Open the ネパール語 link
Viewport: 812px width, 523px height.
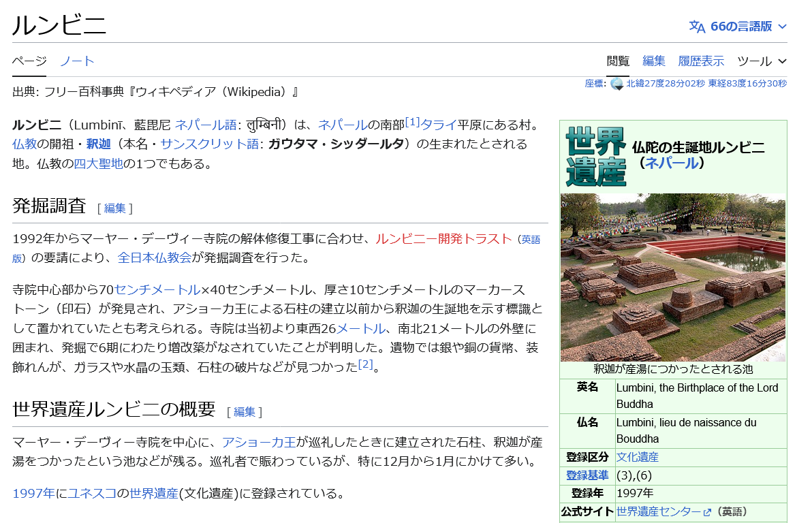pos(206,125)
